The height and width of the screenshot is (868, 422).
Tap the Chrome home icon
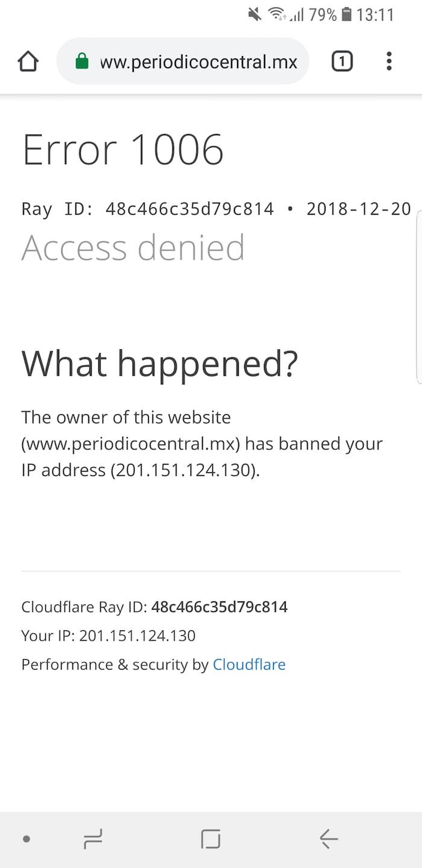pos(28,61)
